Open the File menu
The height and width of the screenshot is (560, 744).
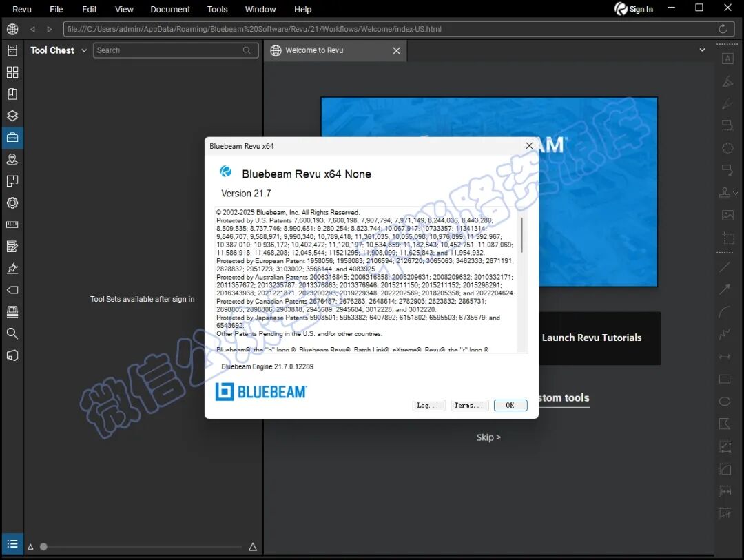coord(56,9)
